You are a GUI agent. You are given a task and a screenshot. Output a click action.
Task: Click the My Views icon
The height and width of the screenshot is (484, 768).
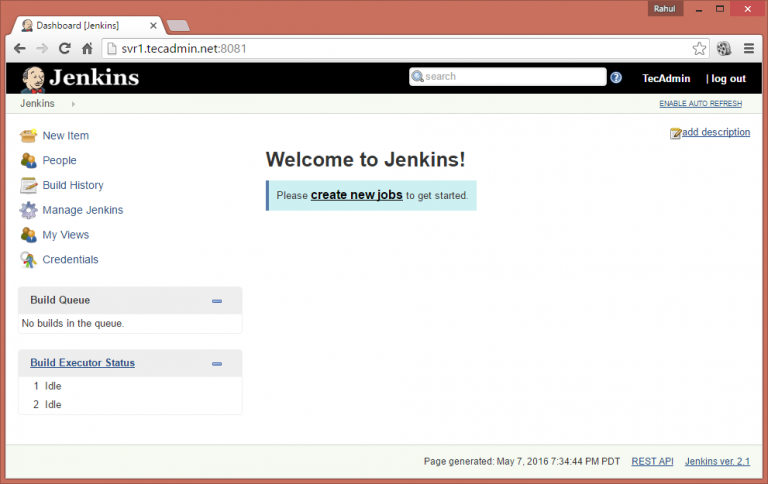pyautogui.click(x=28, y=235)
